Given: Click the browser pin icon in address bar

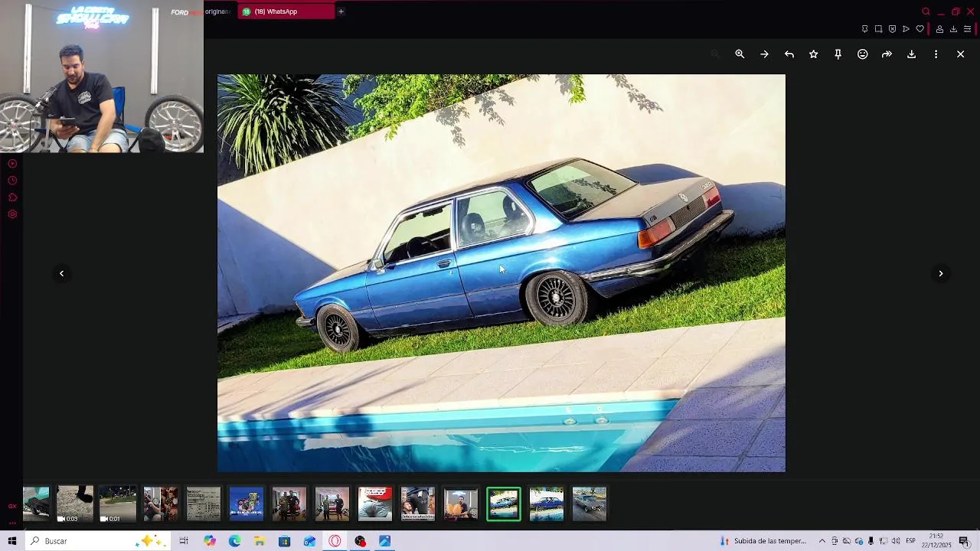Looking at the screenshot, I should 865,29.
